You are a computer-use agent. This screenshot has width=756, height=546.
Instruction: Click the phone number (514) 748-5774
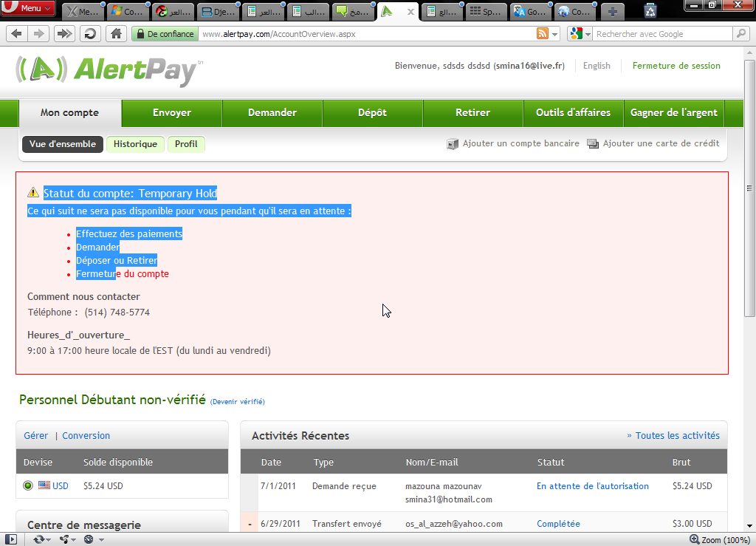click(117, 312)
